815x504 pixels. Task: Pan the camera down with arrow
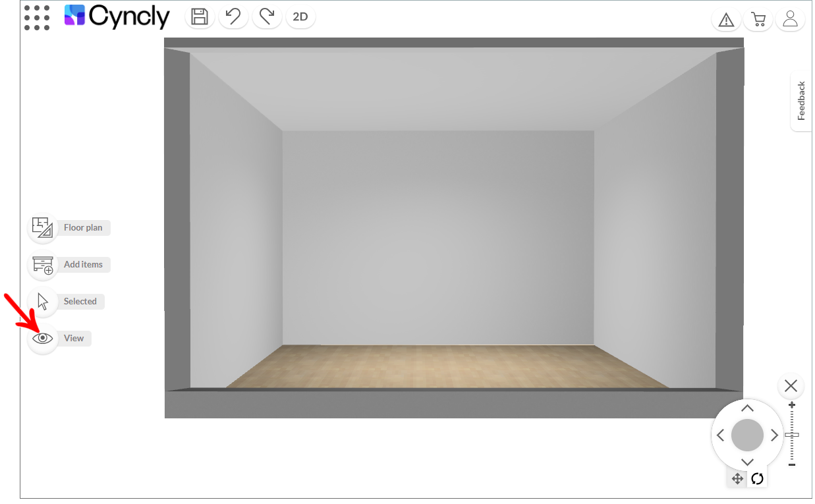747,462
